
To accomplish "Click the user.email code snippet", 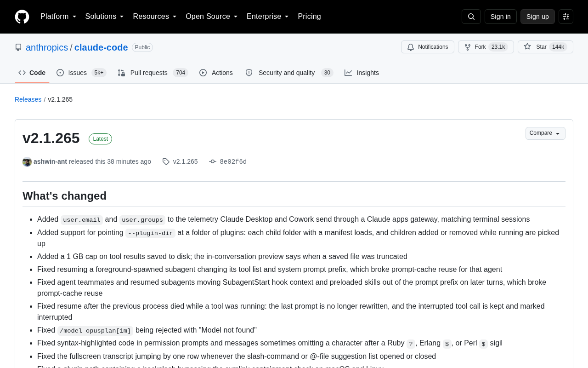I will tap(82, 220).
